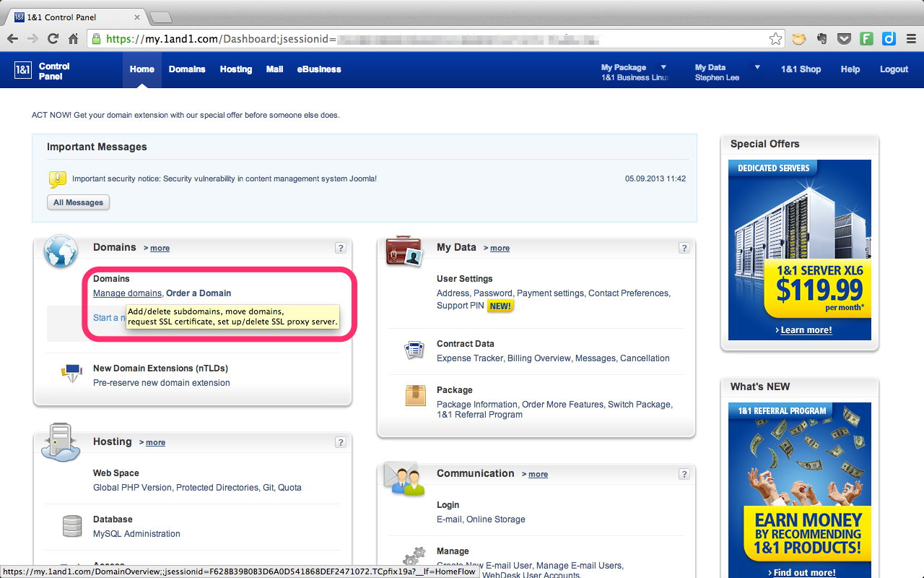Click the Database cylinder icon

click(72, 526)
